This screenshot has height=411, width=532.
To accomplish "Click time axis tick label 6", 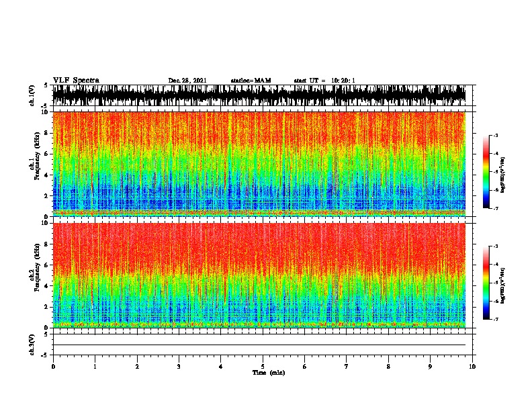I will (x=305, y=367).
